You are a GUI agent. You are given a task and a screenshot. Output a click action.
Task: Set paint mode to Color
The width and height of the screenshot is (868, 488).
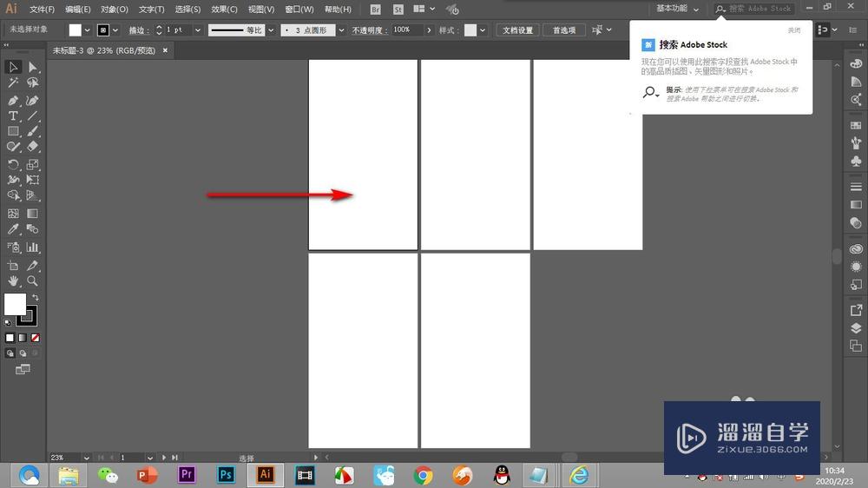10,338
